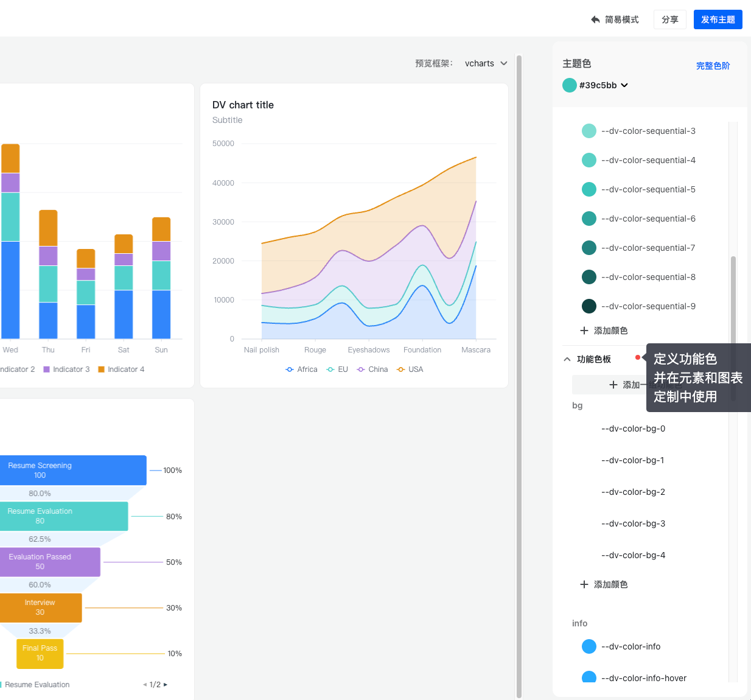Viewport: 751px width, 700px height.
Task: Toggle the USA legend series
Action: click(410, 369)
